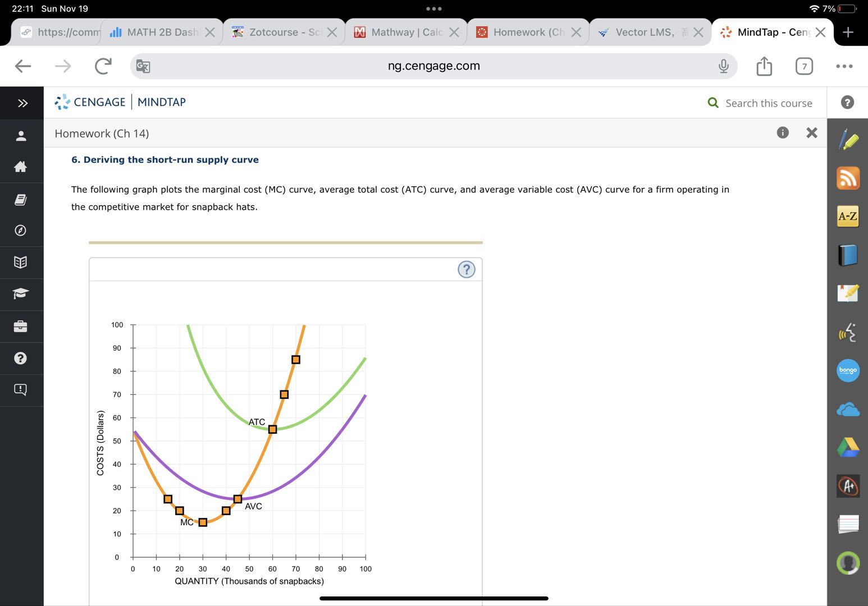Image resolution: width=868 pixels, height=606 pixels.
Task: Click the browser forward arrow
Action: [63, 66]
